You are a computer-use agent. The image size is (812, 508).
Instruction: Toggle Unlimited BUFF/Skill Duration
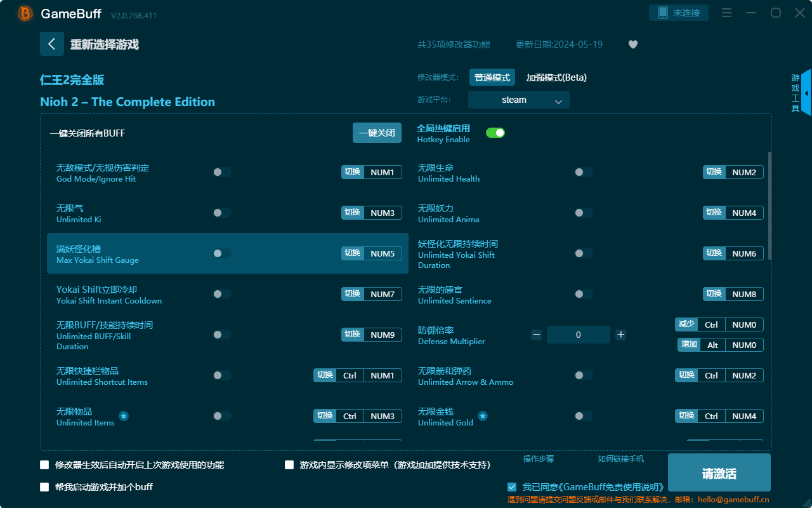[222, 335]
